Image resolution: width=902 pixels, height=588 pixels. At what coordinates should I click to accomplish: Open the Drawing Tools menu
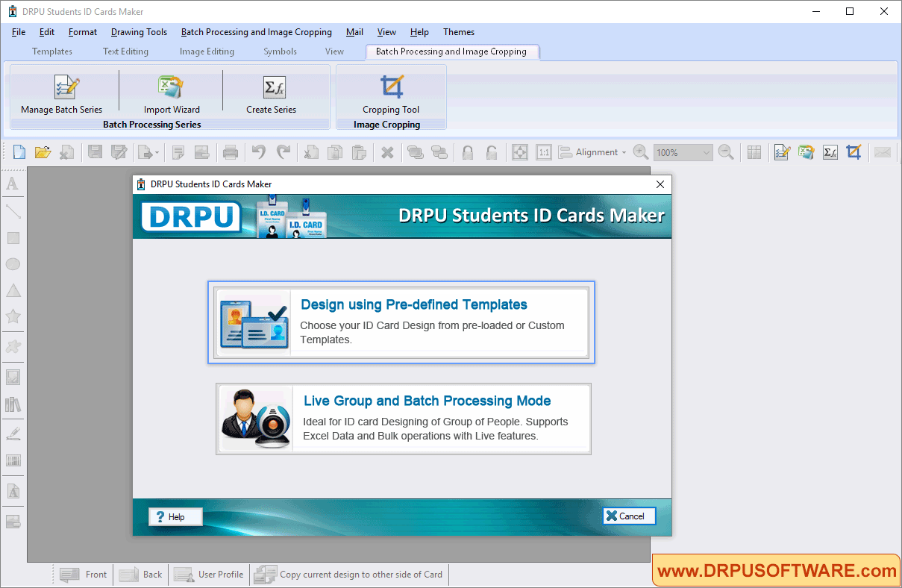click(x=140, y=32)
